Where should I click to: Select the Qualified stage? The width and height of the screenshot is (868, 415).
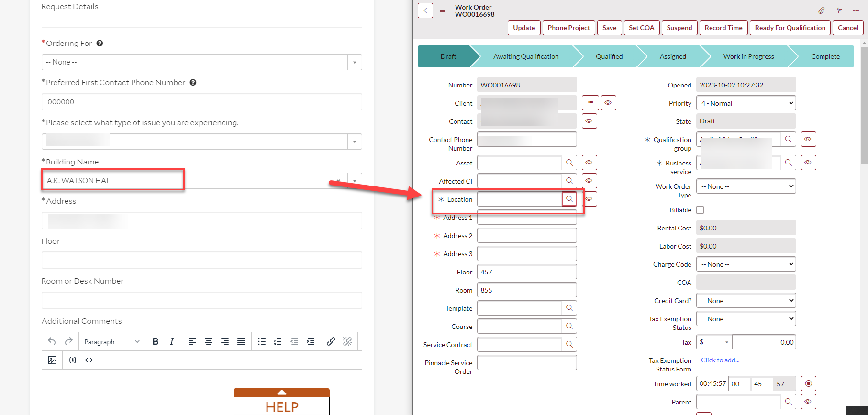click(x=609, y=56)
